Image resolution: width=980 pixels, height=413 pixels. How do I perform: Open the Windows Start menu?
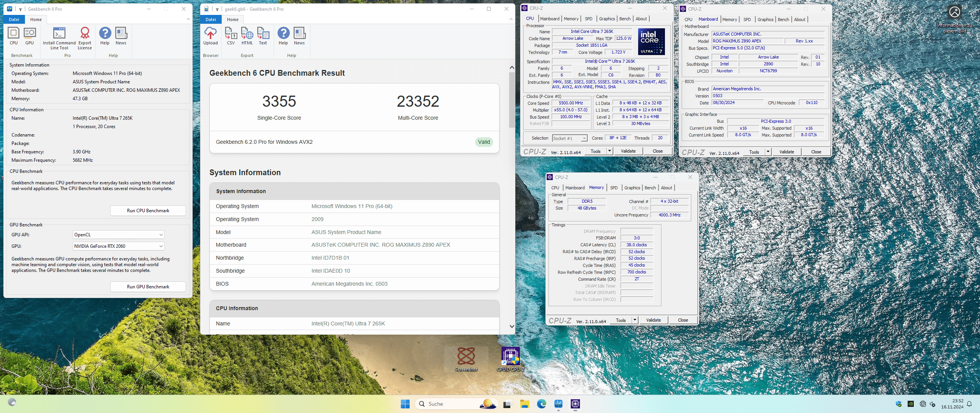(405, 404)
